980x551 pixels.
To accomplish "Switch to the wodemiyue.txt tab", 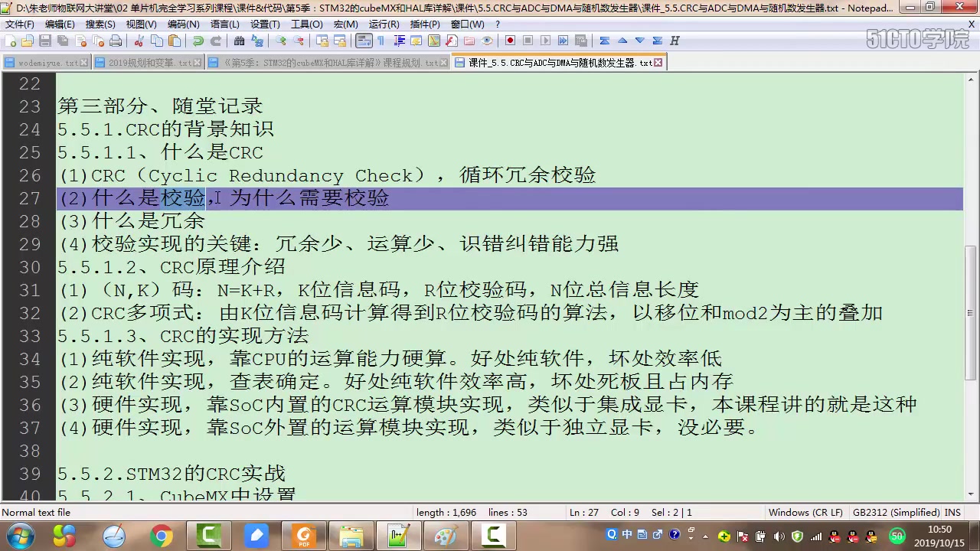I will (47, 63).
